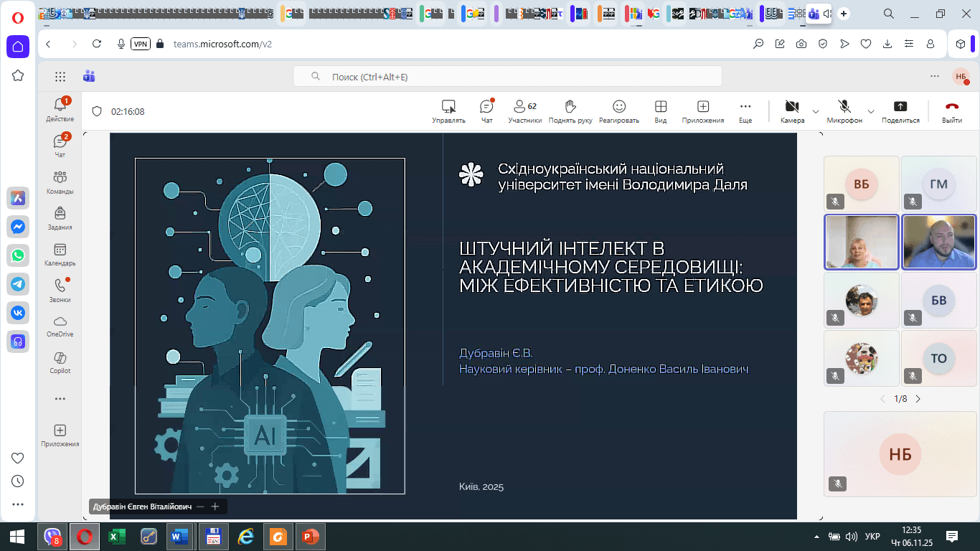The image size is (980, 551).
Task: Toggle the VPN badge in the address bar
Action: point(141,44)
